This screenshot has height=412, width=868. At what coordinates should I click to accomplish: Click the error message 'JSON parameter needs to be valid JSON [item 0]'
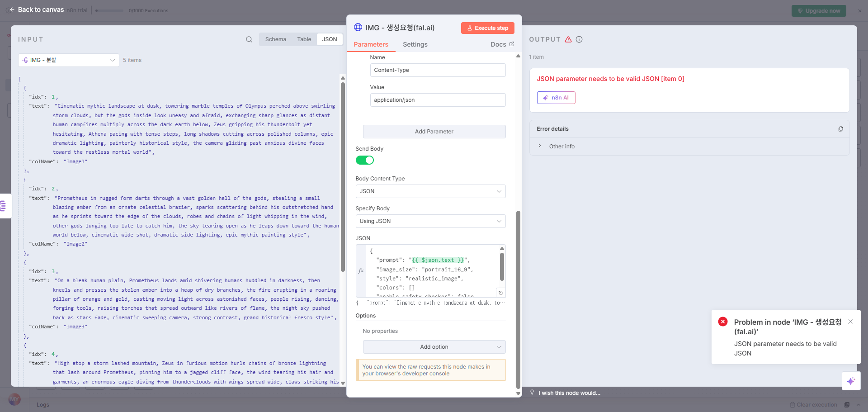[610, 79]
